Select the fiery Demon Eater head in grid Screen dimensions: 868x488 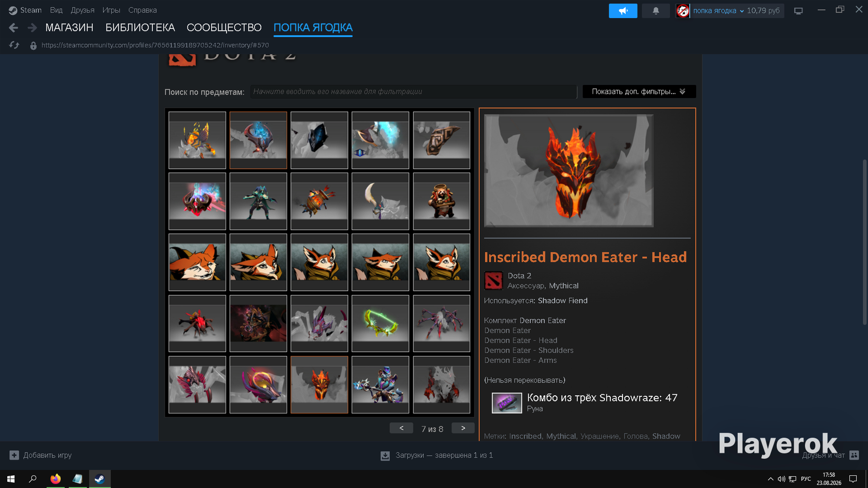point(319,385)
